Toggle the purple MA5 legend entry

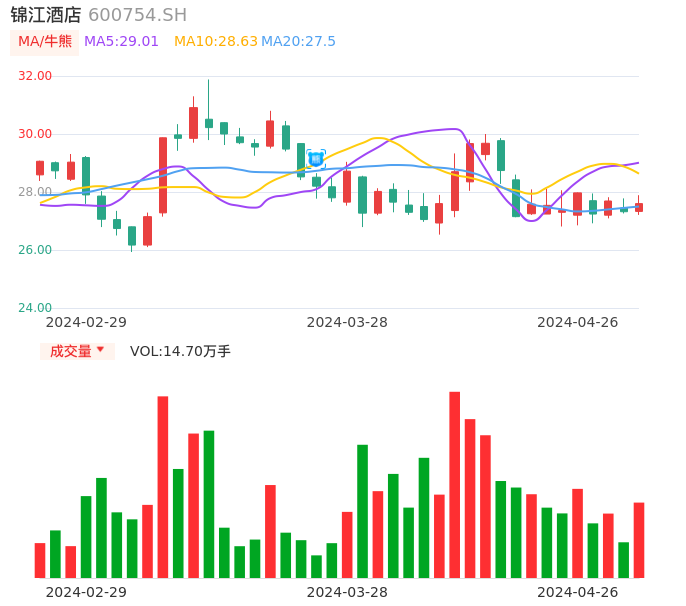(121, 41)
